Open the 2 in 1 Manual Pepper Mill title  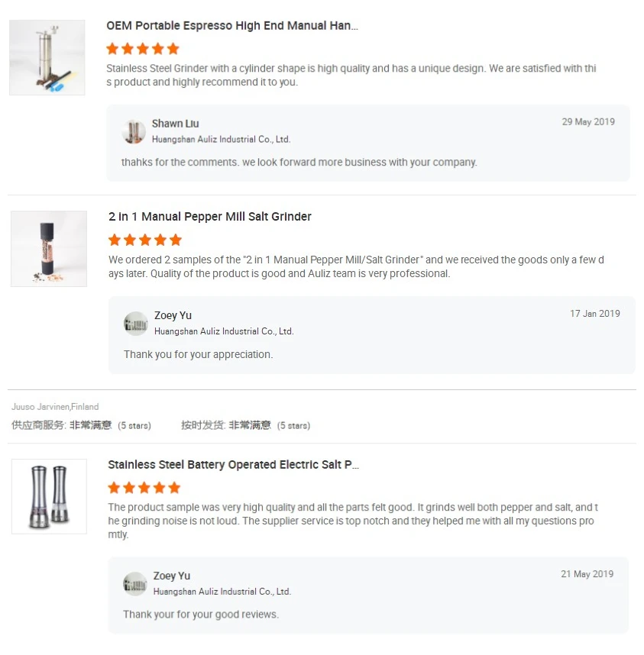click(210, 217)
